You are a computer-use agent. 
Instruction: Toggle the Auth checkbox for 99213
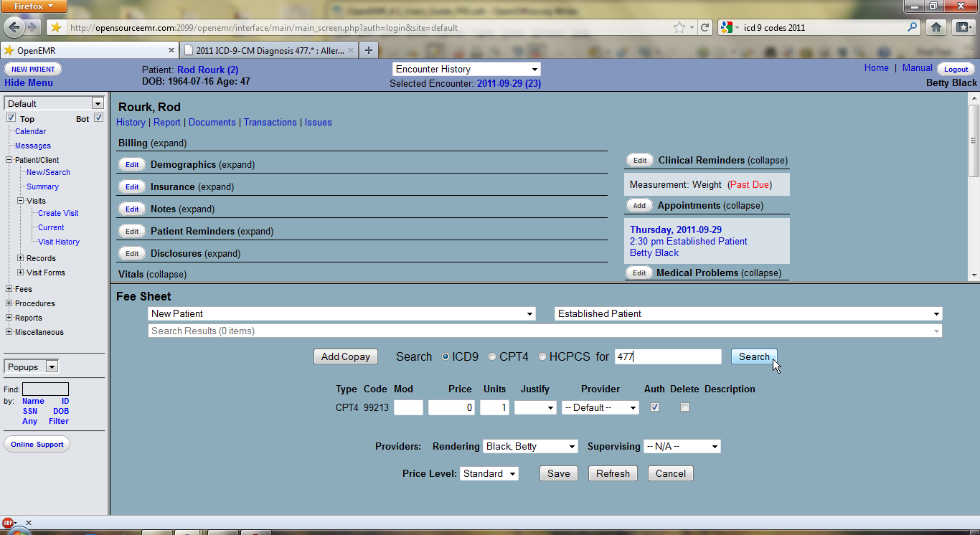(654, 407)
